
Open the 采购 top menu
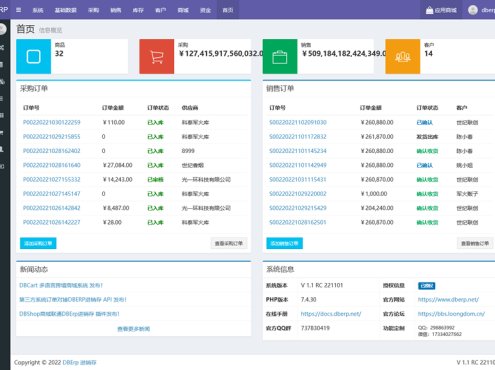[93, 10]
